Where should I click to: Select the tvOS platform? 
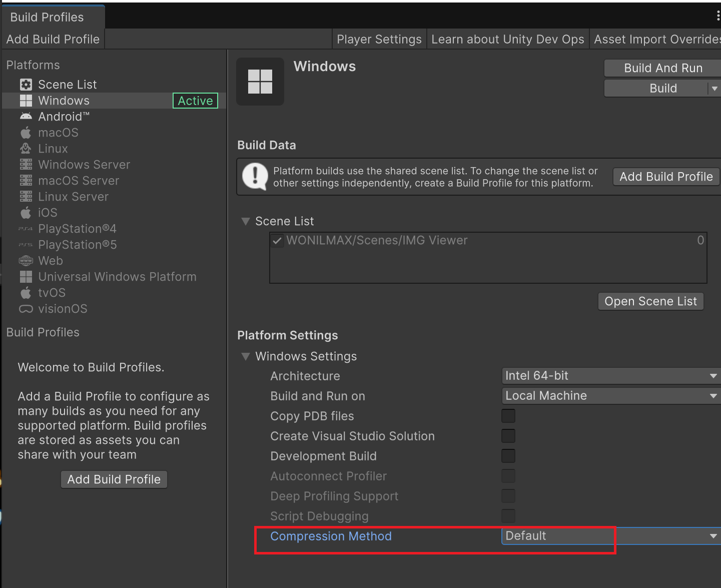[x=114, y=293]
